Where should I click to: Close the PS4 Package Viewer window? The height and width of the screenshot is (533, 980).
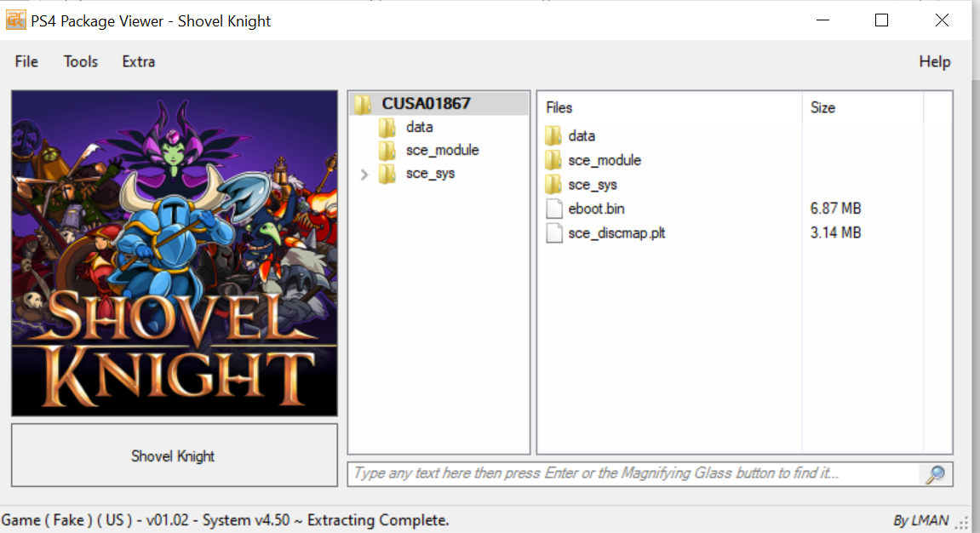tap(942, 20)
